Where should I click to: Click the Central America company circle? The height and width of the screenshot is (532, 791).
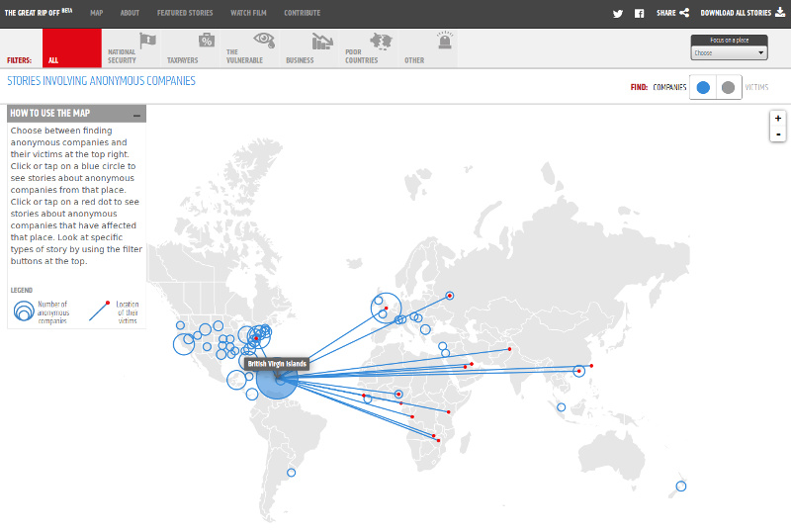point(236,380)
